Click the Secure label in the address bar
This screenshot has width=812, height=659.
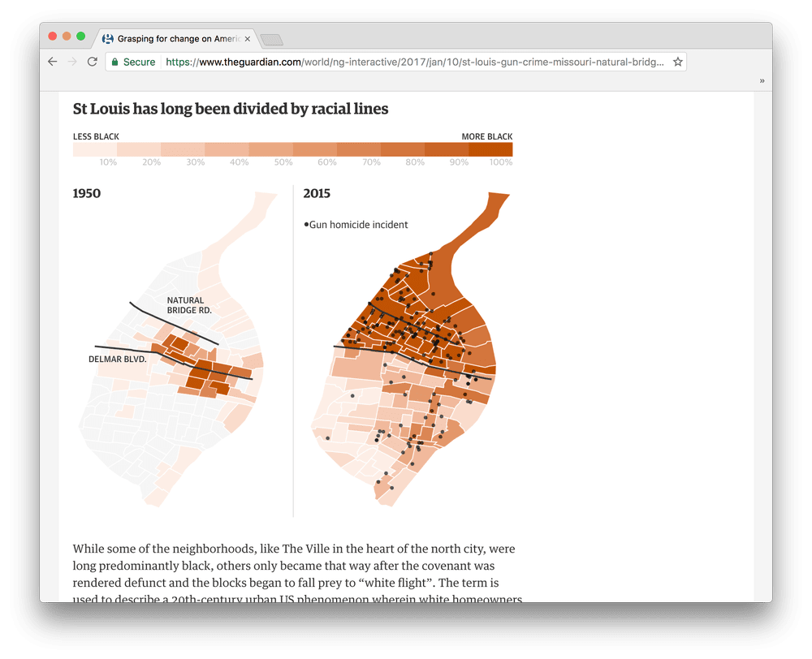click(x=140, y=62)
